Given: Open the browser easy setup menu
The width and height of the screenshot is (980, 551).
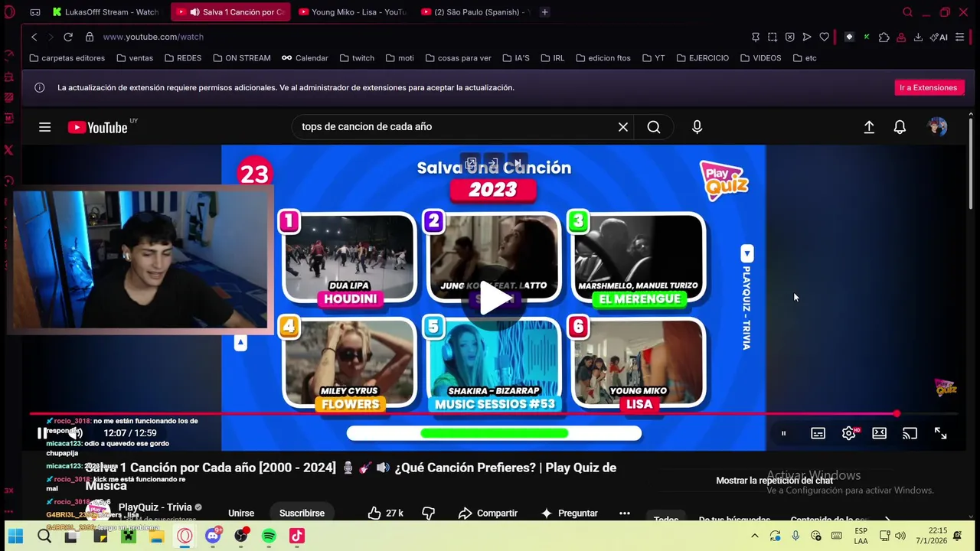Looking at the screenshot, I should click(959, 37).
